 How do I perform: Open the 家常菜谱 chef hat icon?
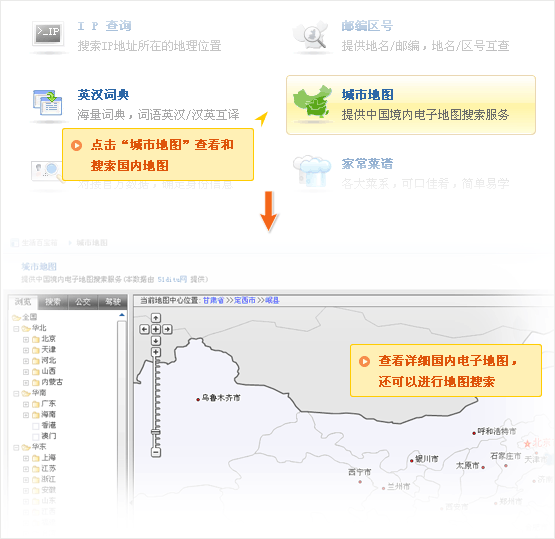click(312, 171)
